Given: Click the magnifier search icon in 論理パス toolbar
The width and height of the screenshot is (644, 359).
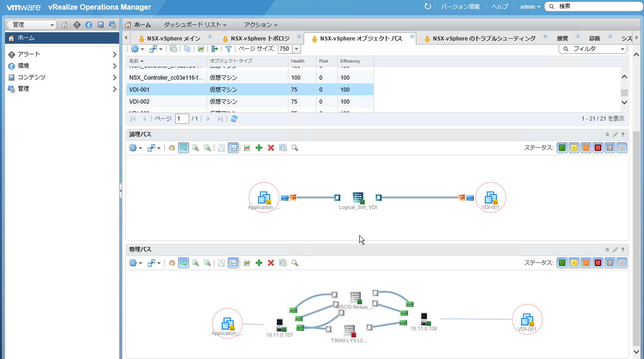Looking at the screenshot, I should (295, 148).
